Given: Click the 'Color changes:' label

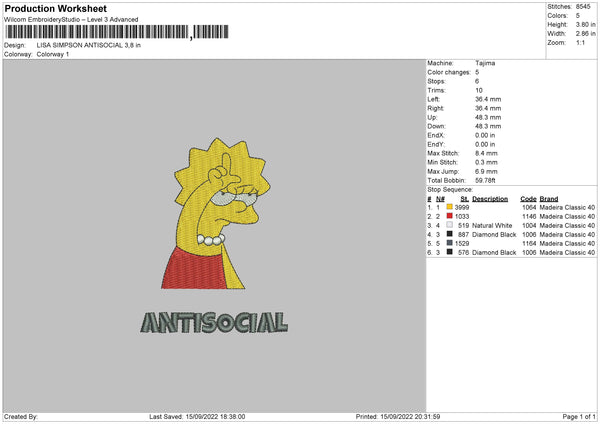Looking at the screenshot, I should point(449,72).
